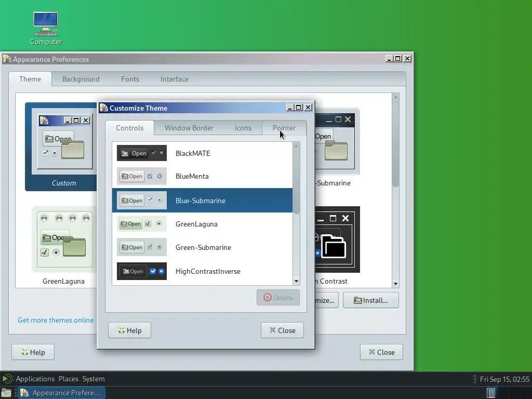Viewport: 532px width, 399px height.
Task: Open the 'Get more themes online' link
Action: point(56,320)
